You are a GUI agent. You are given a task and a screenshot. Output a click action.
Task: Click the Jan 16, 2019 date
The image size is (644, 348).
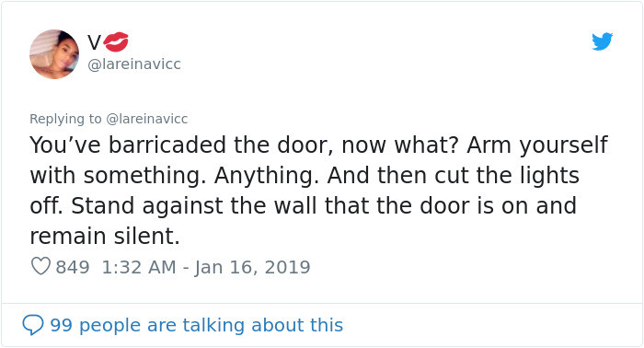pos(252,267)
